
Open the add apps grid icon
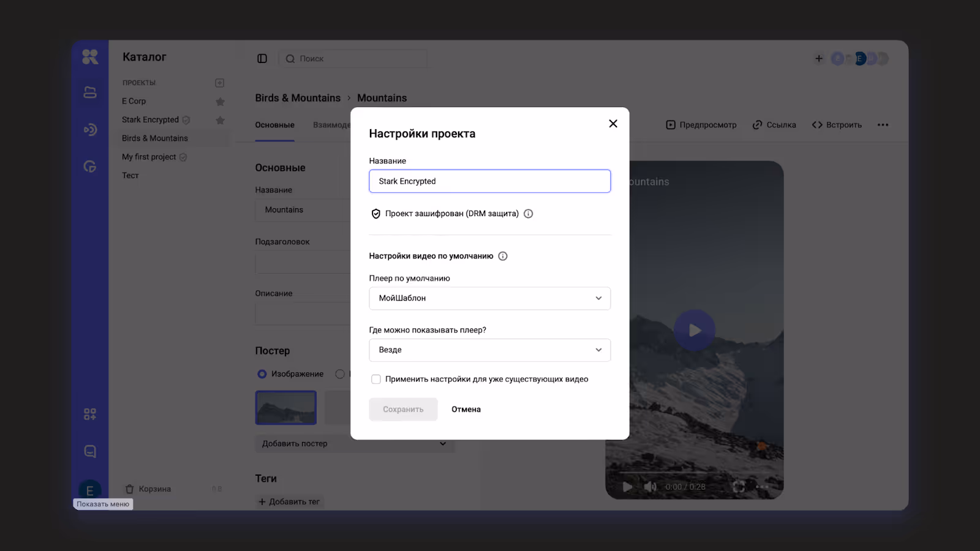90,414
